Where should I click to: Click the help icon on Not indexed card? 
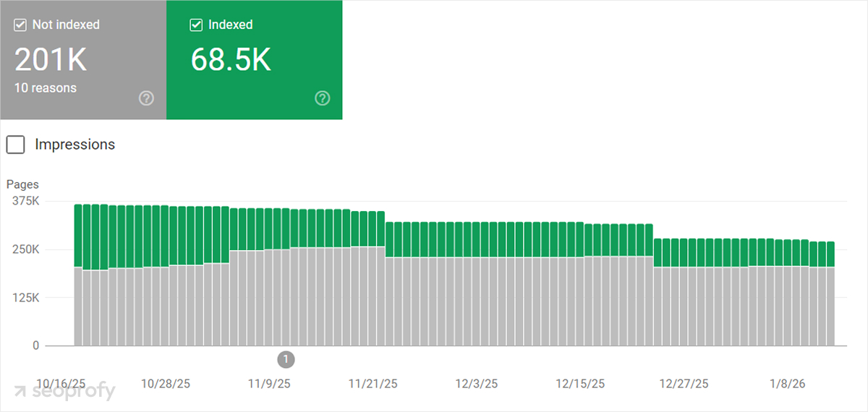click(146, 98)
